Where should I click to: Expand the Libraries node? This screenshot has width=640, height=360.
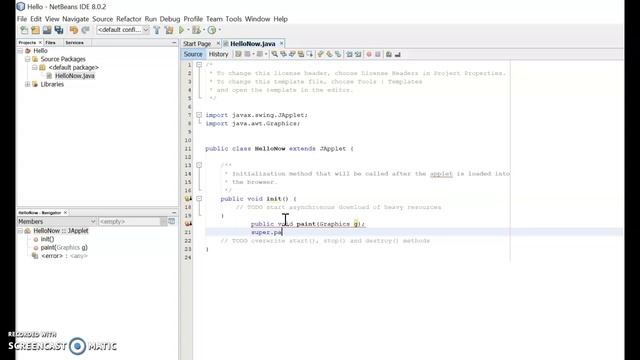click(27, 84)
